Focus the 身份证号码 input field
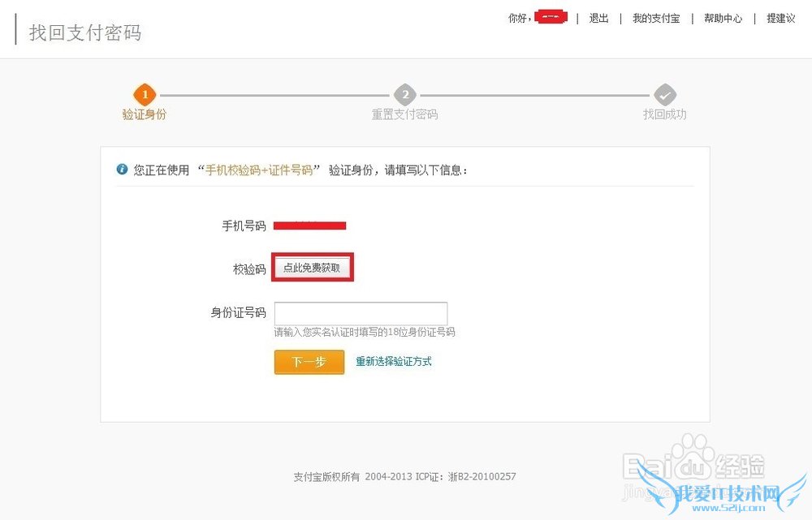The height and width of the screenshot is (520, 812). [361, 314]
